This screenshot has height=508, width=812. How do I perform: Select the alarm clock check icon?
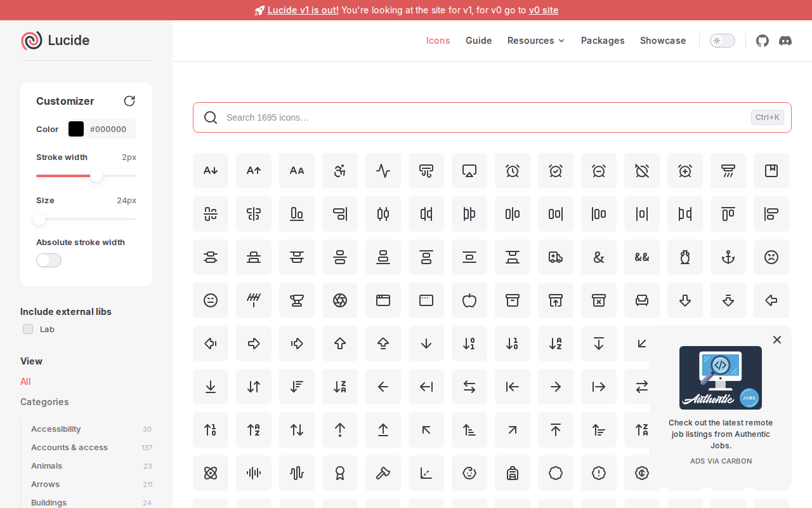pyautogui.click(x=556, y=171)
